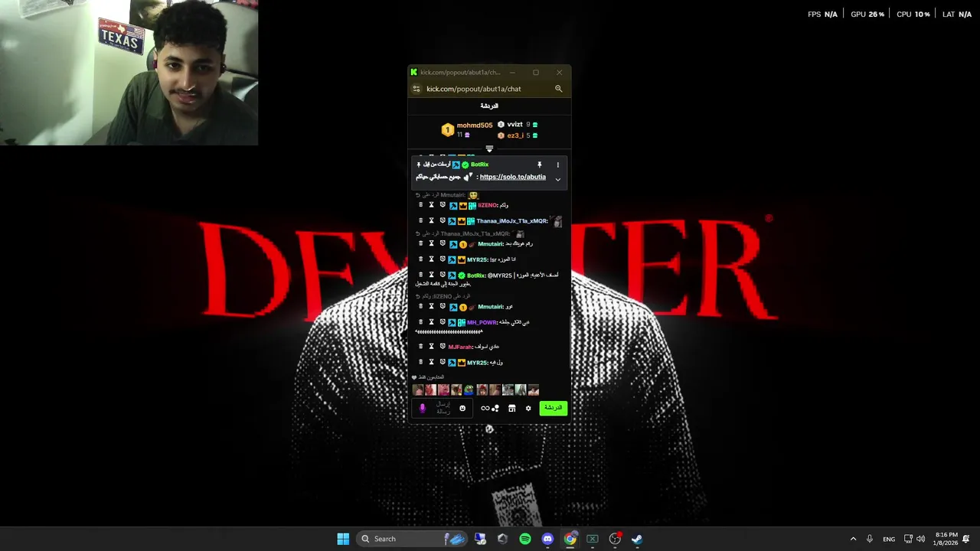Click the ENG language indicator

889,539
